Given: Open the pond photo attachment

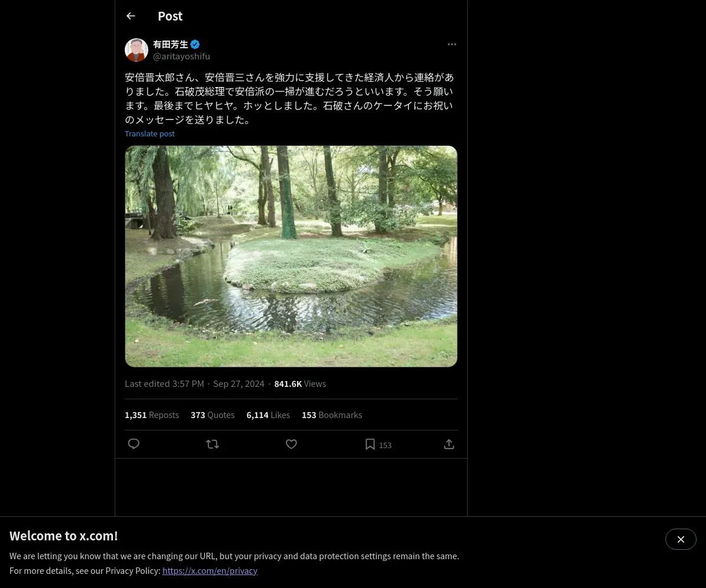Looking at the screenshot, I should coord(291,256).
